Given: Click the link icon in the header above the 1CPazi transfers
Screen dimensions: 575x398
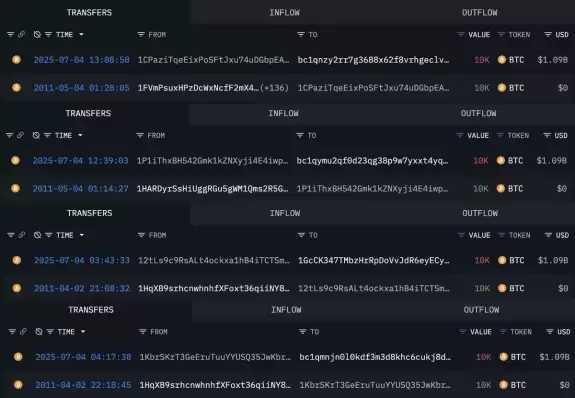Looking at the screenshot, I should pyautogui.click(x=21, y=34).
